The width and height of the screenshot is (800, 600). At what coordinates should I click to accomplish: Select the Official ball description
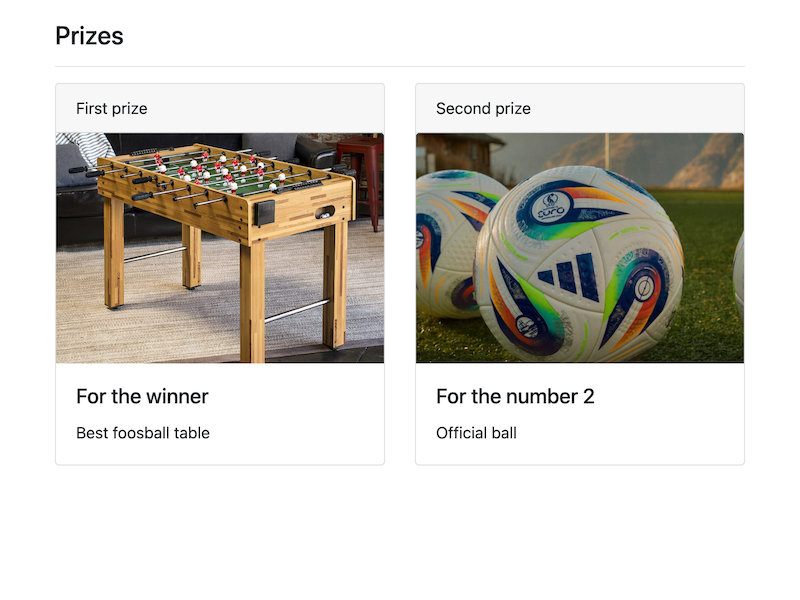(475, 433)
